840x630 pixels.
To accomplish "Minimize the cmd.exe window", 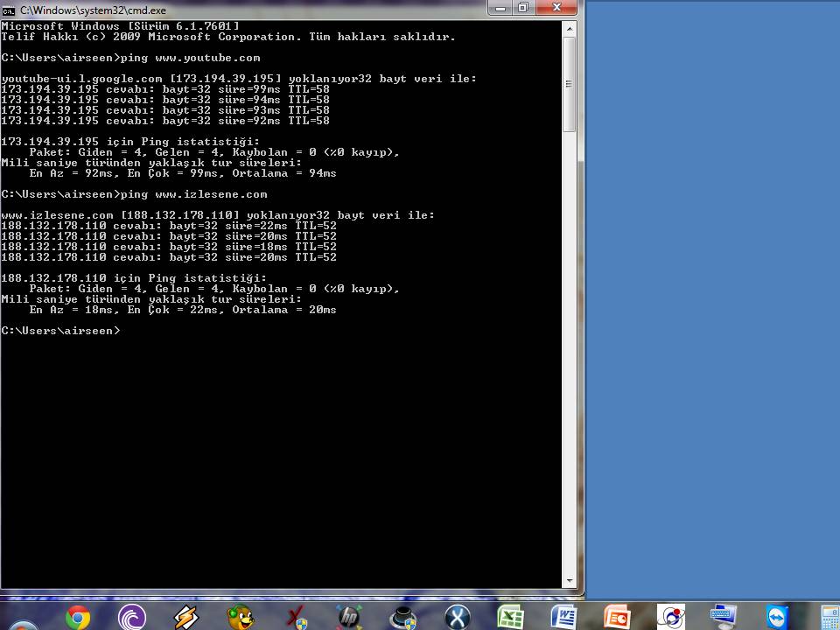I will click(x=500, y=8).
